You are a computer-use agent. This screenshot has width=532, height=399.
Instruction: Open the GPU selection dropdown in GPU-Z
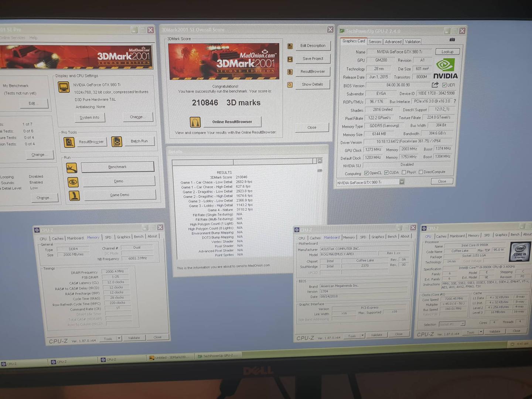(402, 182)
